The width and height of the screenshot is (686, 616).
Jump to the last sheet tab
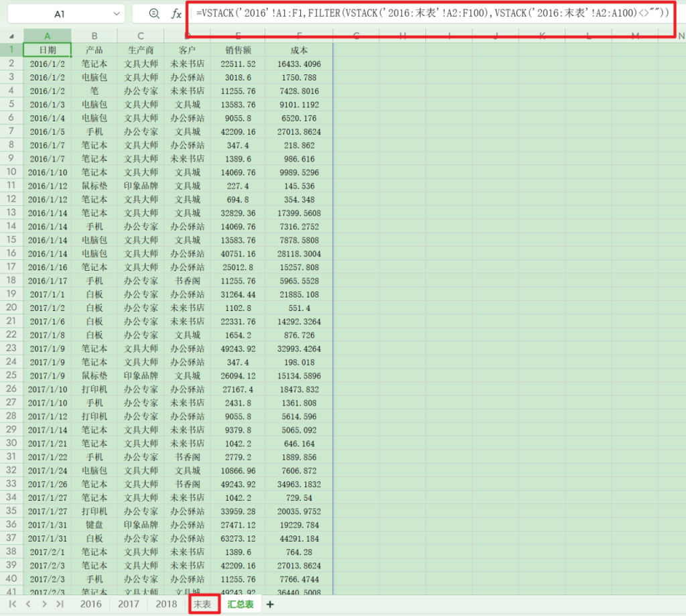[60, 604]
